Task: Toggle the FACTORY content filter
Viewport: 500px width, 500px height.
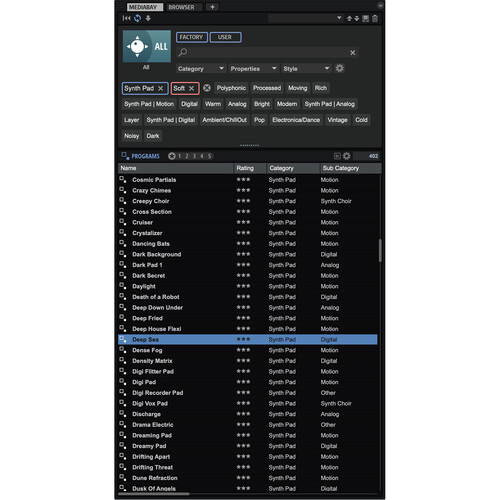Action: click(192, 37)
